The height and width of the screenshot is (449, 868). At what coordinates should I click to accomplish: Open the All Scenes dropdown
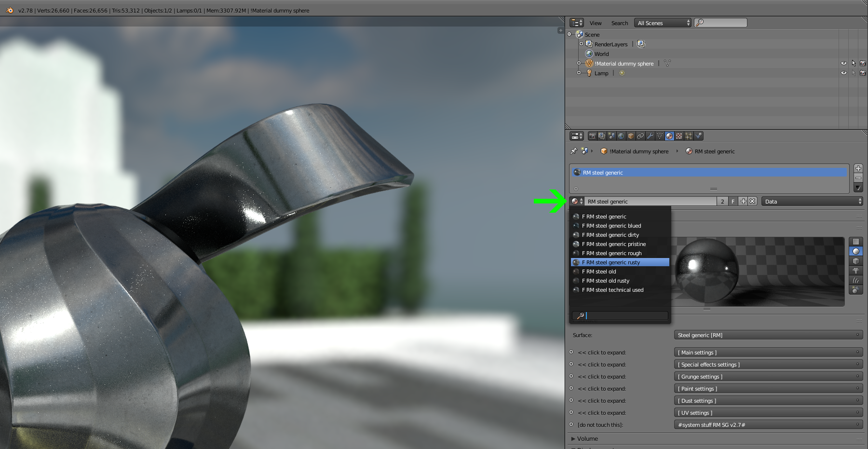(663, 23)
